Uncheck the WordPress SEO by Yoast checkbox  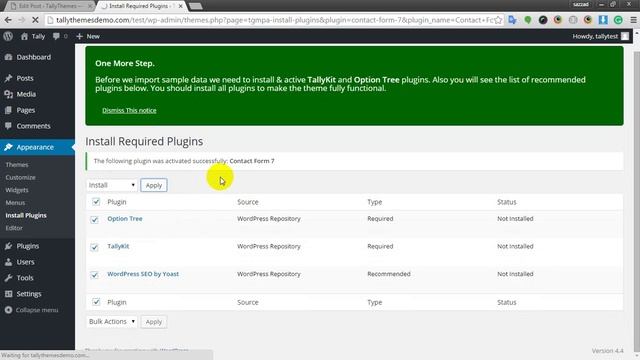[94, 275]
